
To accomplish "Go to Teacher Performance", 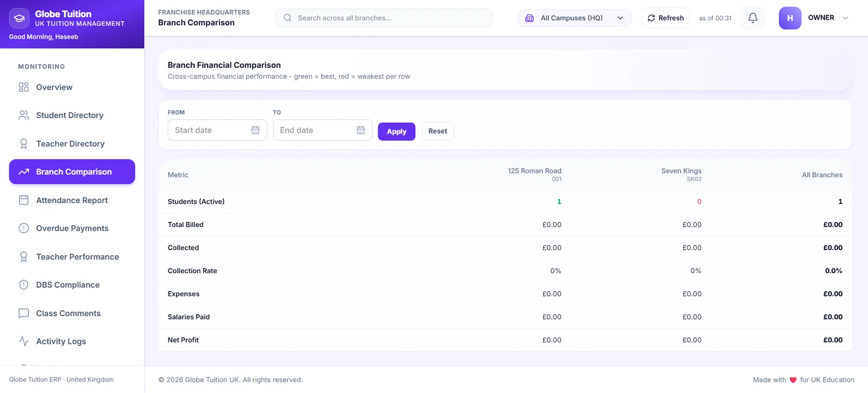I will point(72,256).
